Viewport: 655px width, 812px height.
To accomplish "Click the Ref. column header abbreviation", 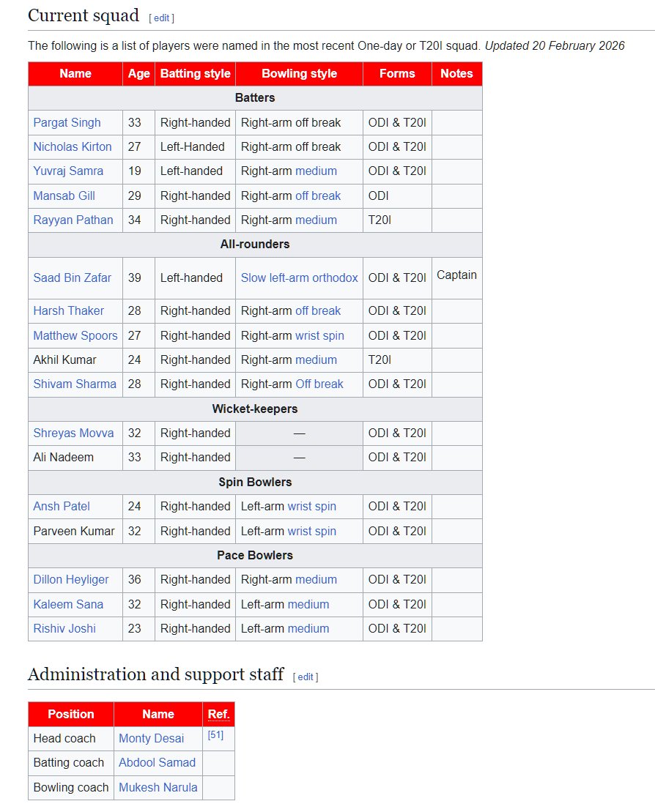I will 218,715.
